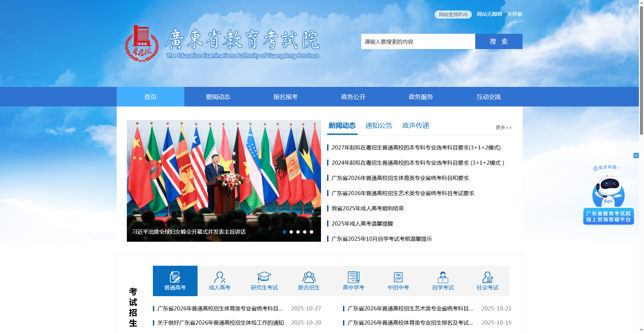Select the third carousel indicator dot
The width and height of the screenshot is (644, 333).
coord(298,232)
